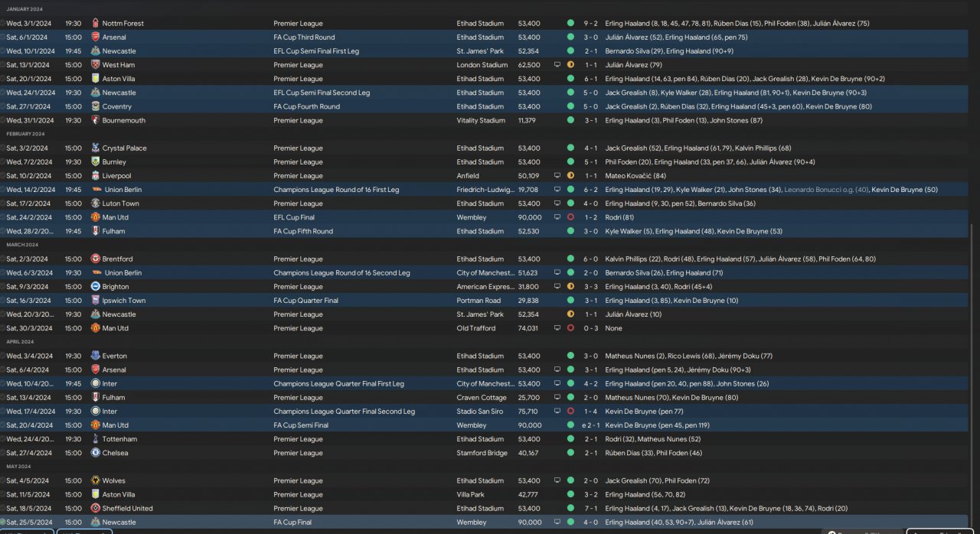The height and width of the screenshot is (534, 980).
Task: Click the red loss indicator on Inter 1-4 row
Action: 570,411
